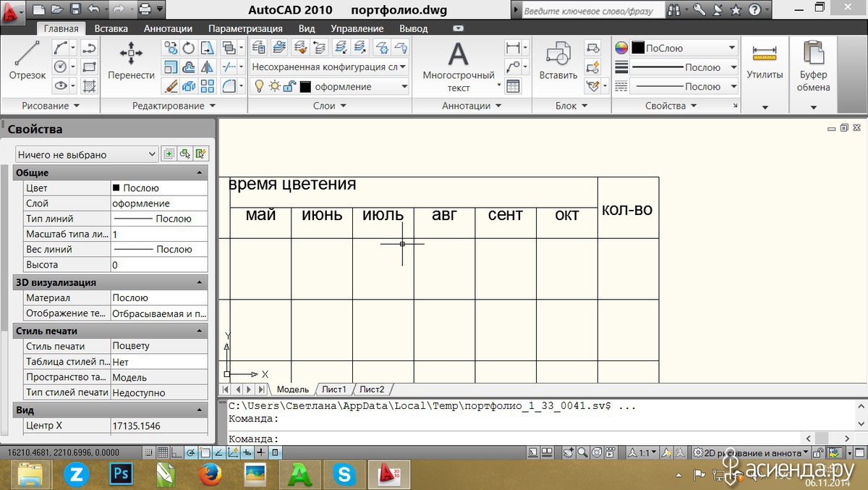Collapse the Общие properties section
This screenshot has width=868, height=490.
pyautogui.click(x=200, y=173)
